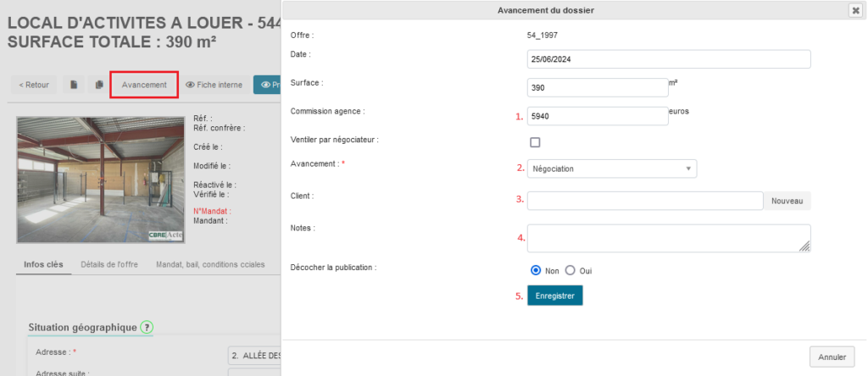Click the single document icon button
The height and width of the screenshot is (376, 868).
tap(75, 85)
